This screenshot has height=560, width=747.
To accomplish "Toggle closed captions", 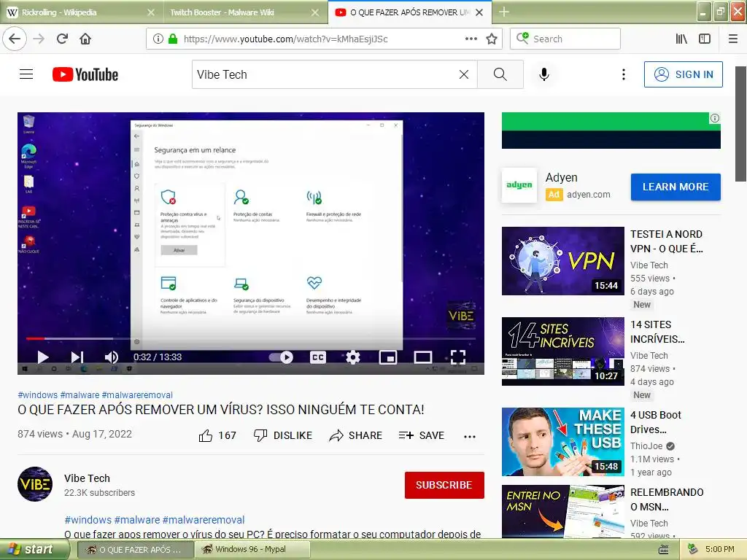I will click(318, 357).
